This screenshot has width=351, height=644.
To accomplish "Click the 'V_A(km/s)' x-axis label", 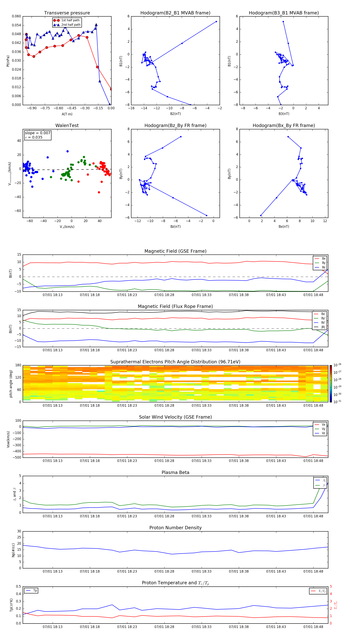I will click(x=67, y=227).
